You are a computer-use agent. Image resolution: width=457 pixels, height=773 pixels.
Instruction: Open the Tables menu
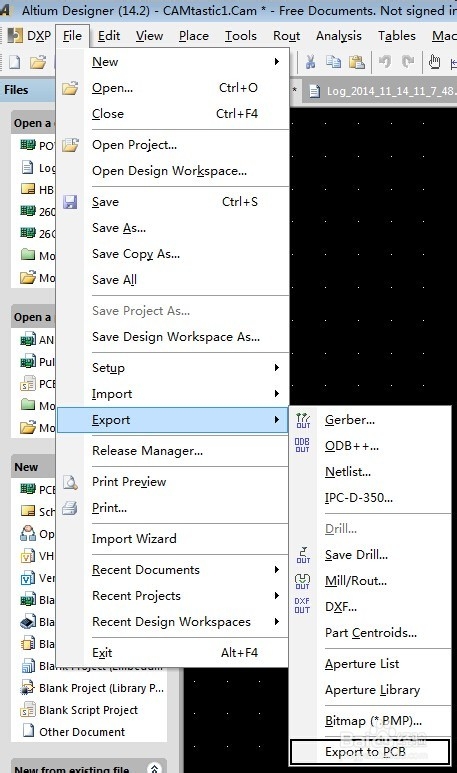click(397, 36)
